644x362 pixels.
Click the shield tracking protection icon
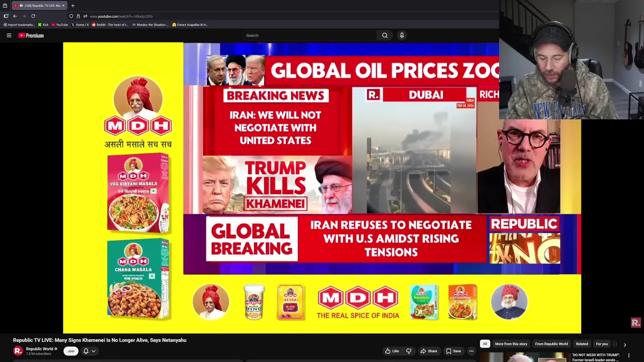(71, 16)
